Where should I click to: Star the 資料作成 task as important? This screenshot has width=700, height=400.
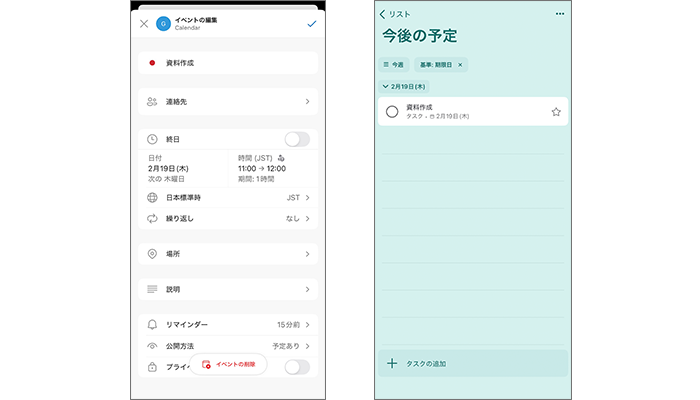coord(556,112)
